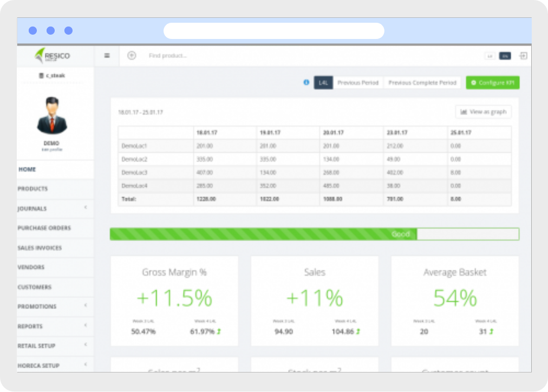Click the Gross Margin % card title
This screenshot has height=392, width=548.
(x=174, y=272)
